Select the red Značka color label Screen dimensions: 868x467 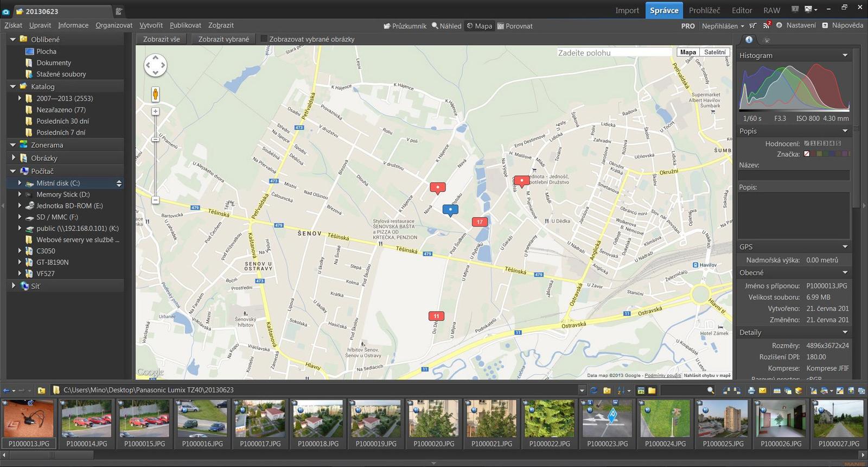pos(814,154)
